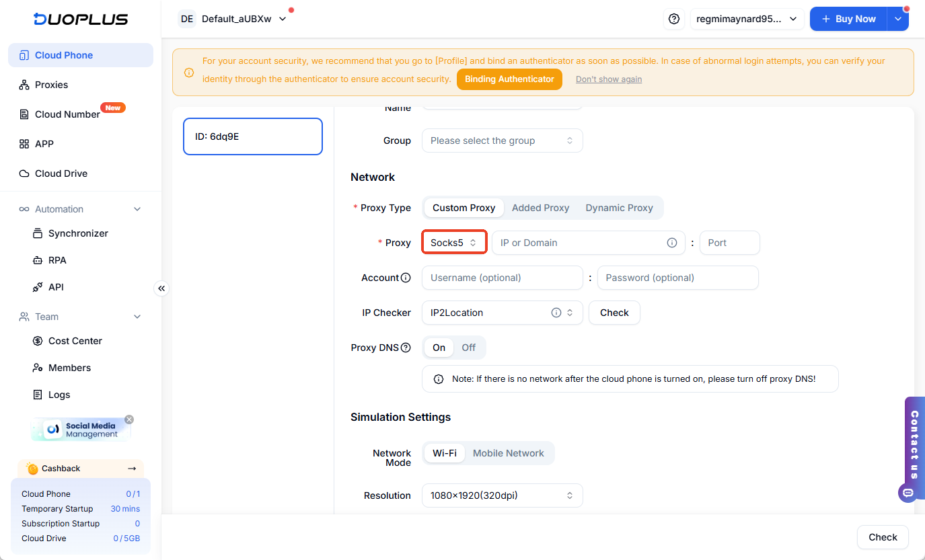Open the Socks5 proxy protocol dropdown
This screenshot has width=925, height=560.
454,243
